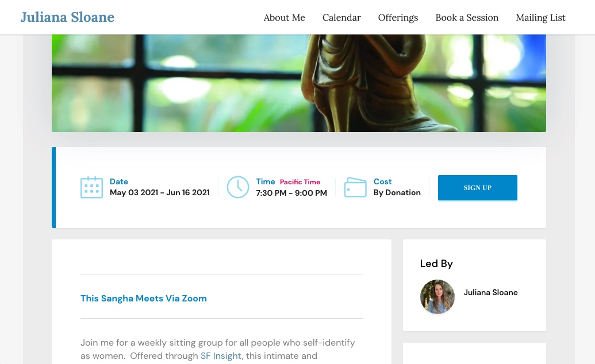This screenshot has width=595, height=364.
Task: Open the Mailing List page
Action: click(540, 17)
